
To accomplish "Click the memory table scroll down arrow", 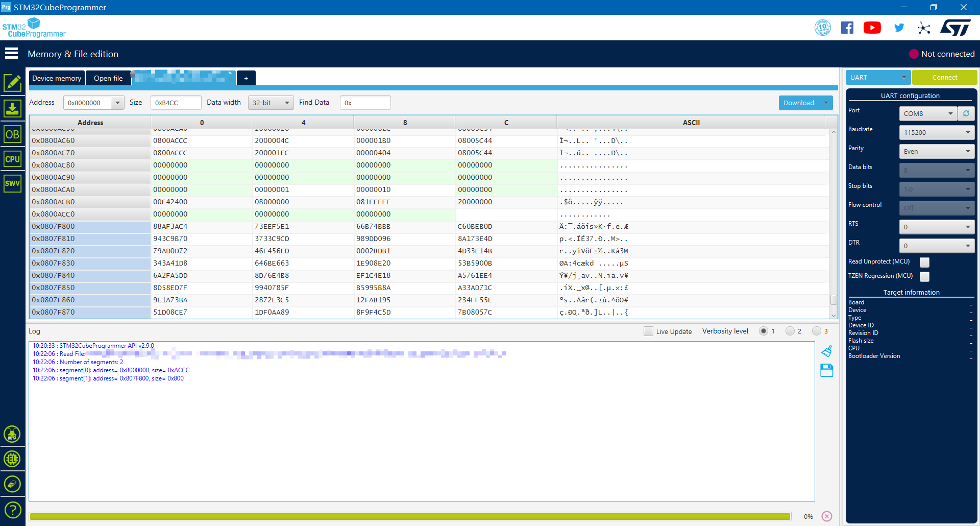I will pyautogui.click(x=834, y=315).
